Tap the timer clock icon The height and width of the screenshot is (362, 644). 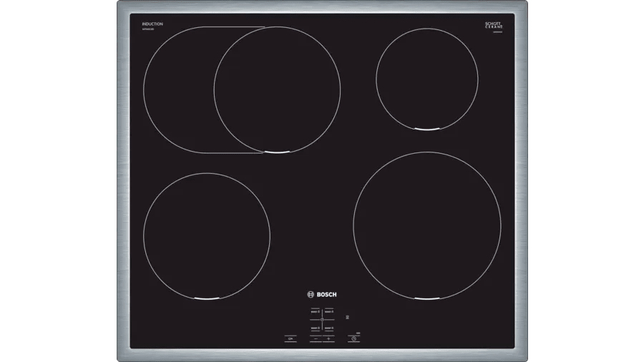point(353,338)
